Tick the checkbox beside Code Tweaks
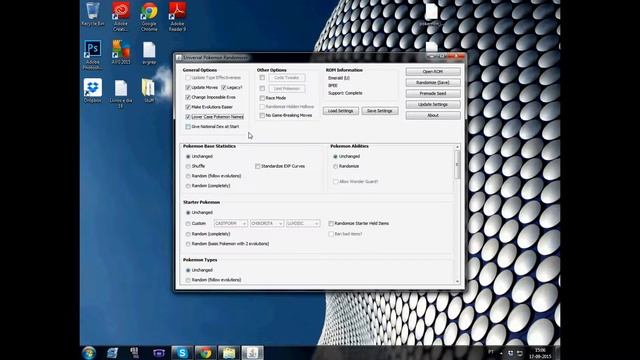The width and height of the screenshot is (640, 360). [x=262, y=78]
